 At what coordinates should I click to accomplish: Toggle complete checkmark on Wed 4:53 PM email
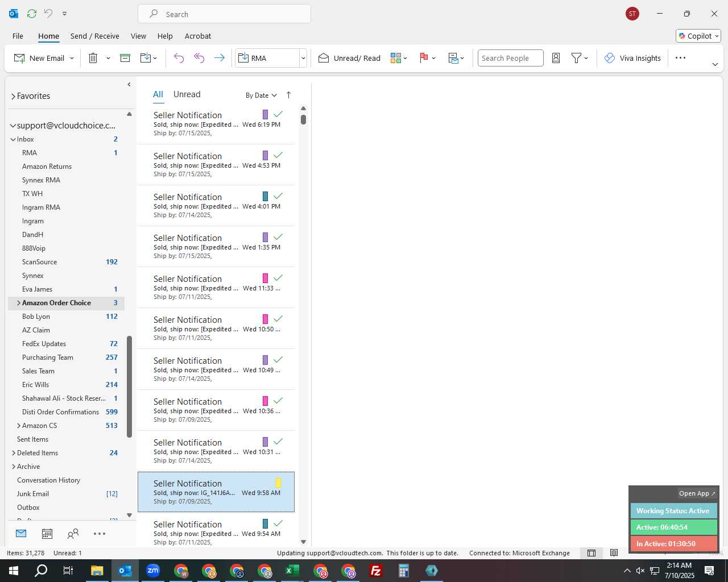tap(278, 155)
